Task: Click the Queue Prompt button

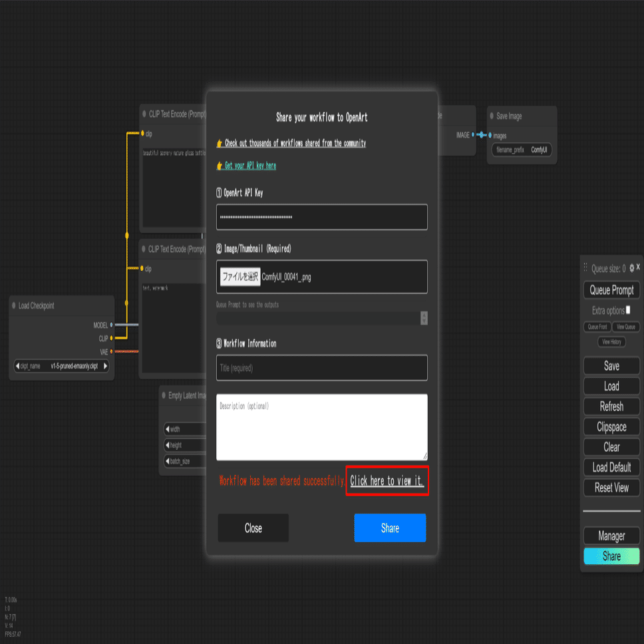Action: (611, 290)
